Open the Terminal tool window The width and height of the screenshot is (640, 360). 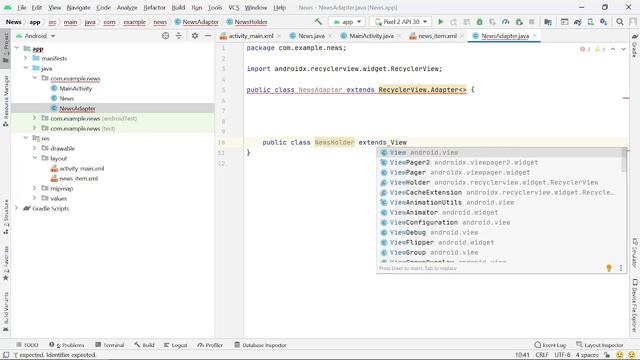[x=109, y=345]
